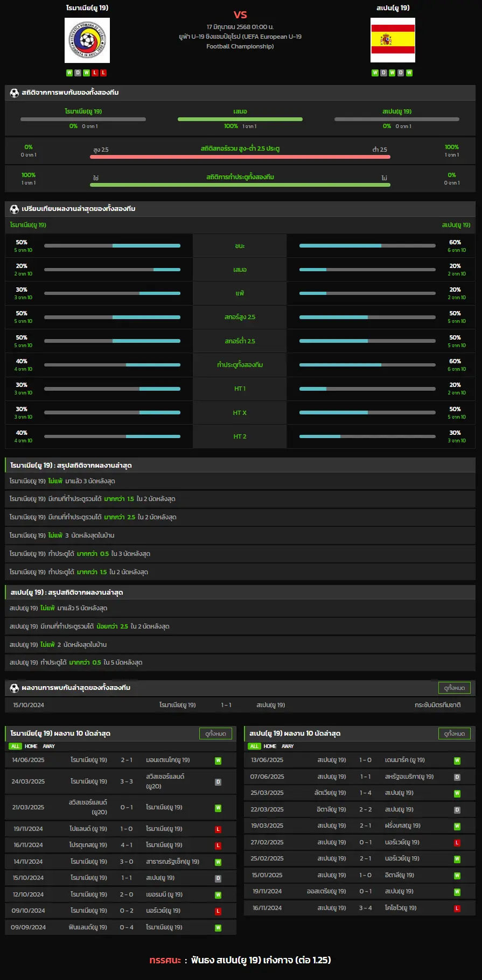The width and height of the screenshot is (482, 980).
Task: Click 'สเปน(ยู 19)' team name above the Spain flag
Action: click(x=393, y=8)
